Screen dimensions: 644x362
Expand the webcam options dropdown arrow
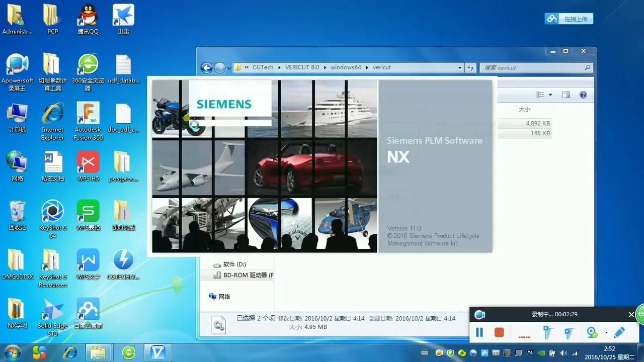point(606,333)
